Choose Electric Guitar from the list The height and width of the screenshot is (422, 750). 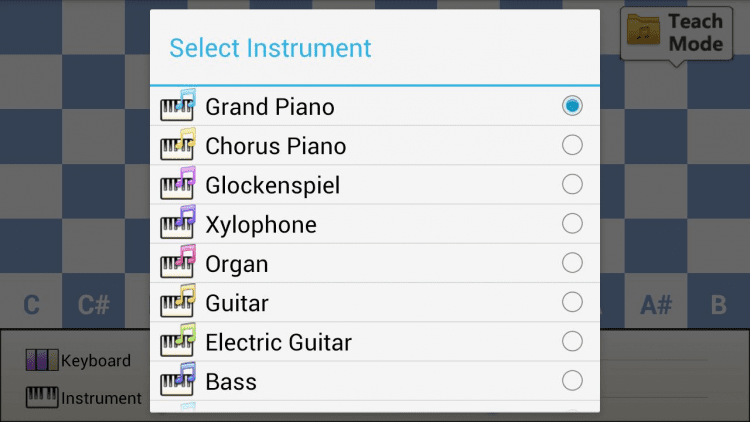[x=278, y=342]
